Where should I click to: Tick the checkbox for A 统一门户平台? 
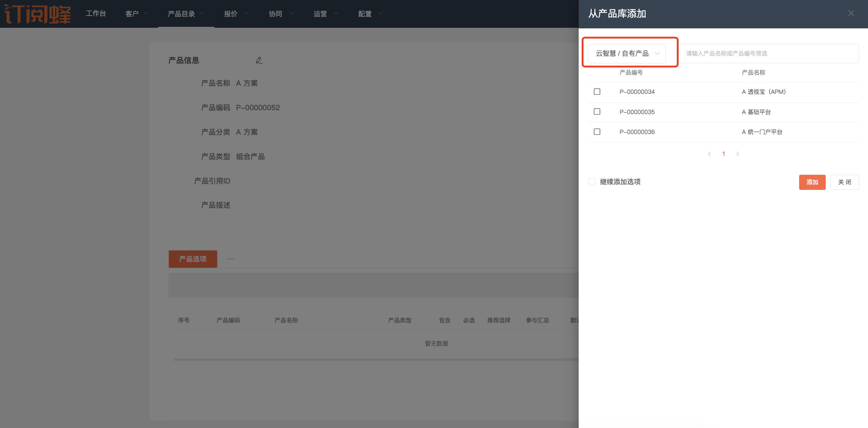597,132
